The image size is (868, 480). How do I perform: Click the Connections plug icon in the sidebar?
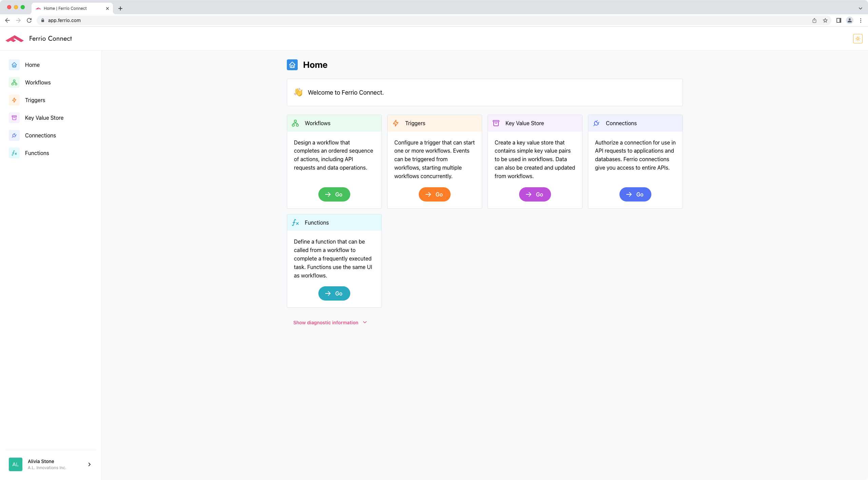(14, 135)
